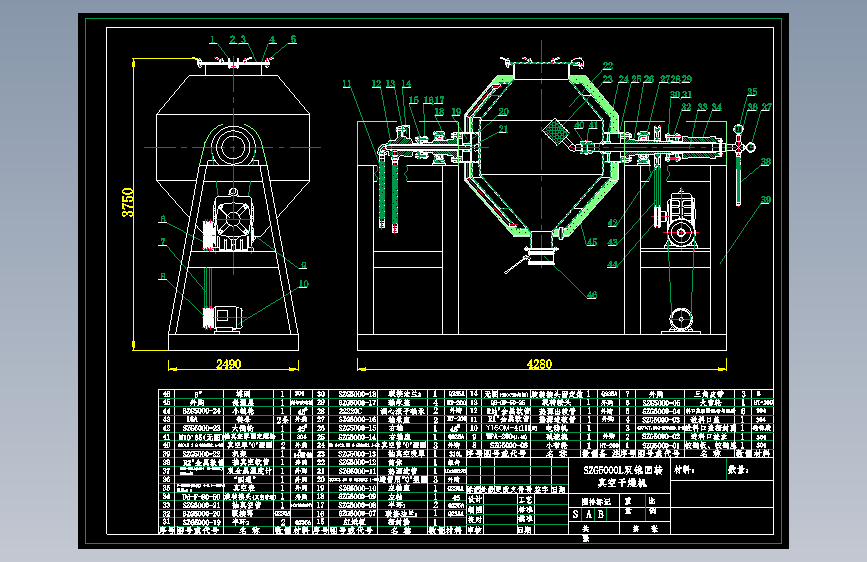The height and width of the screenshot is (562, 867).
Task: Click the SZG5000-10 code in parts row 19
Action: [x=357, y=488]
